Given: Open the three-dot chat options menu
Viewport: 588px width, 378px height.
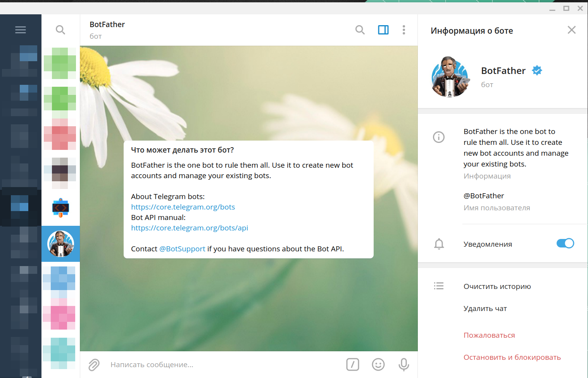Looking at the screenshot, I should pyautogui.click(x=404, y=30).
